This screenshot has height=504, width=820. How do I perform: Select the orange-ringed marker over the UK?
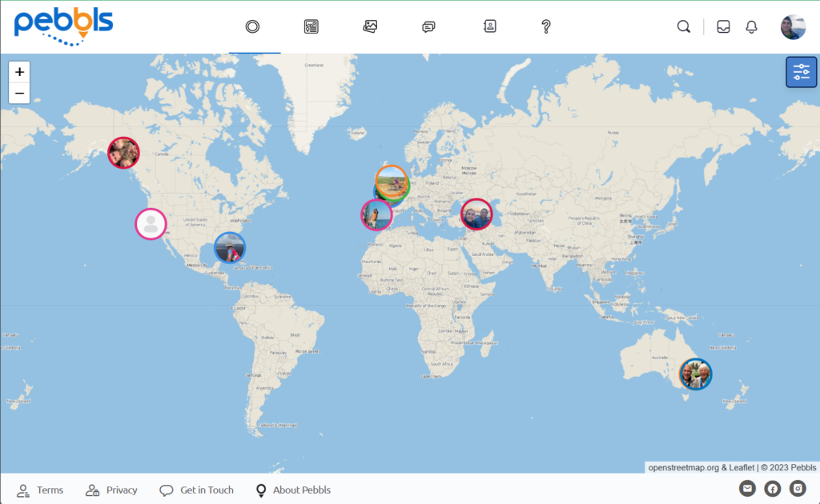pos(392,182)
